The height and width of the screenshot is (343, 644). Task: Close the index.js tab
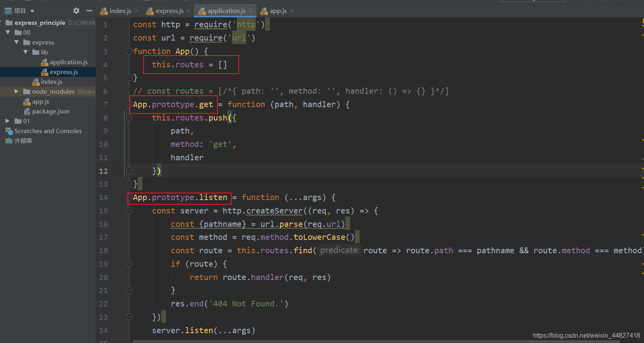(x=137, y=11)
